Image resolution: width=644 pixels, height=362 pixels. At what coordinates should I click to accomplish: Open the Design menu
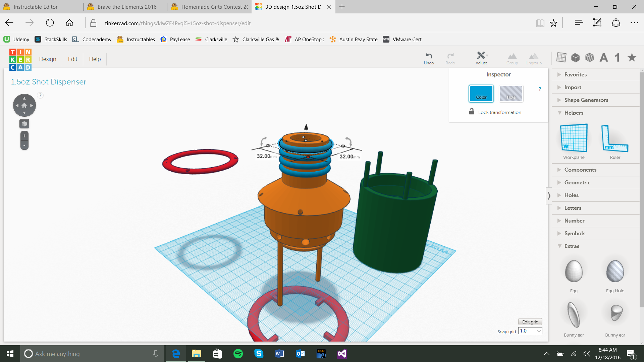click(48, 59)
